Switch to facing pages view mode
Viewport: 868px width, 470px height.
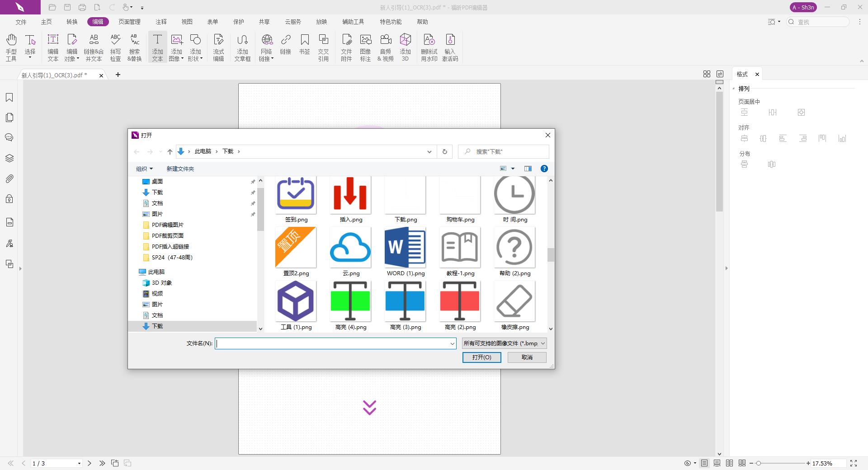pyautogui.click(x=729, y=463)
